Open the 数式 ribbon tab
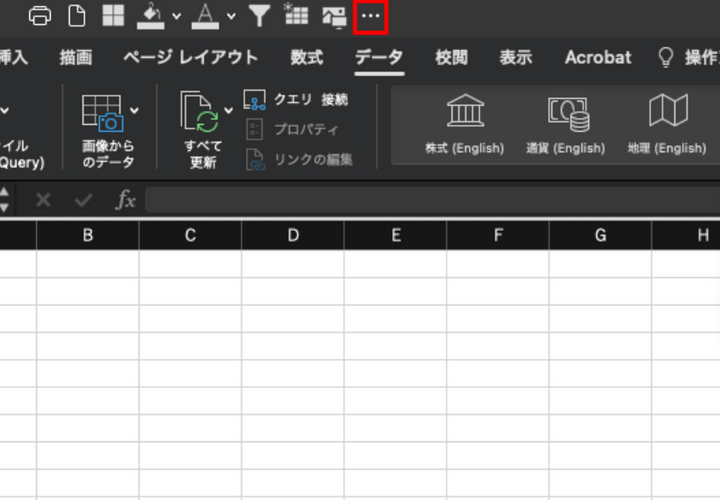Screen dimensions: 720x500 pos(306,58)
